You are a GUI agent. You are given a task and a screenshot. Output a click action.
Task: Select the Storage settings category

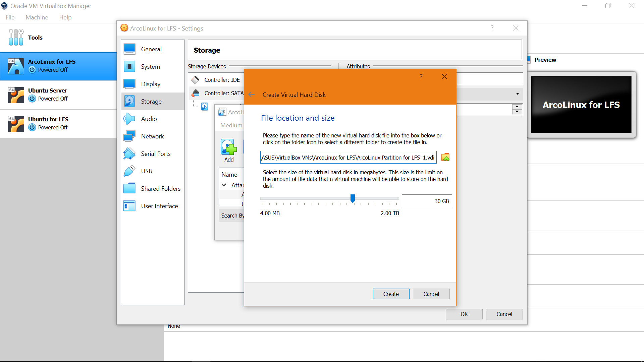pos(153,102)
